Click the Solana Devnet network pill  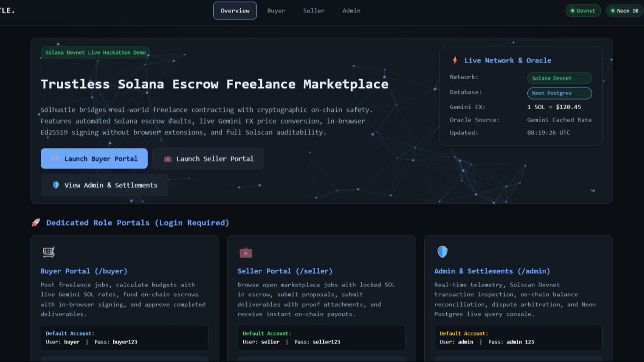point(560,78)
